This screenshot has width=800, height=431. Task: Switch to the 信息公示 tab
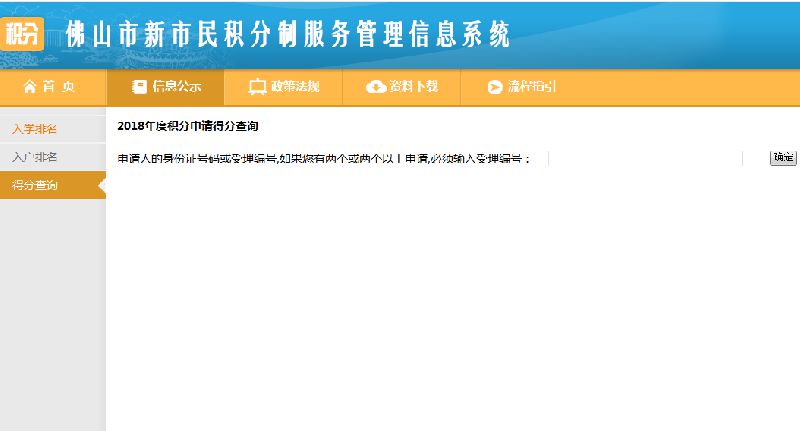(x=168, y=87)
